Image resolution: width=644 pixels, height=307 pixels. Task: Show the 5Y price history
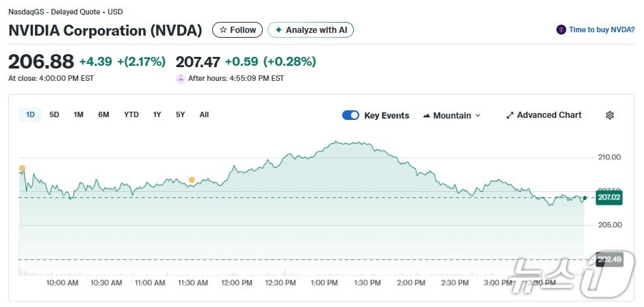point(180,114)
